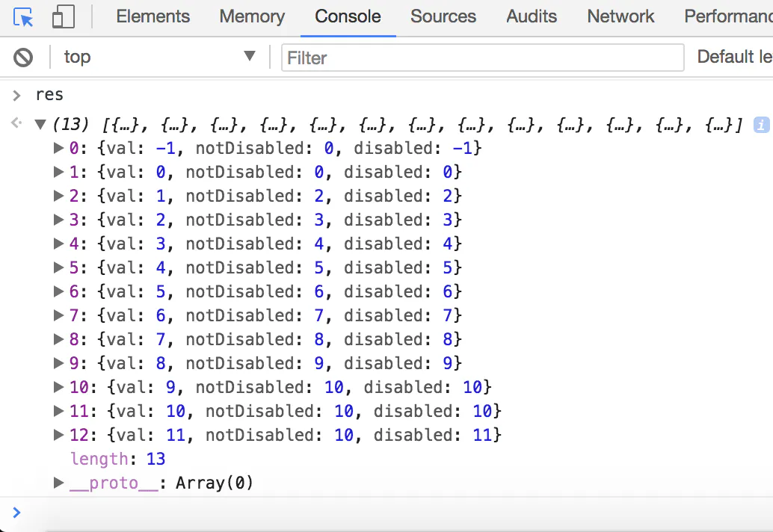Click the blue info badge beside array
This screenshot has width=773, height=532.
click(761, 125)
